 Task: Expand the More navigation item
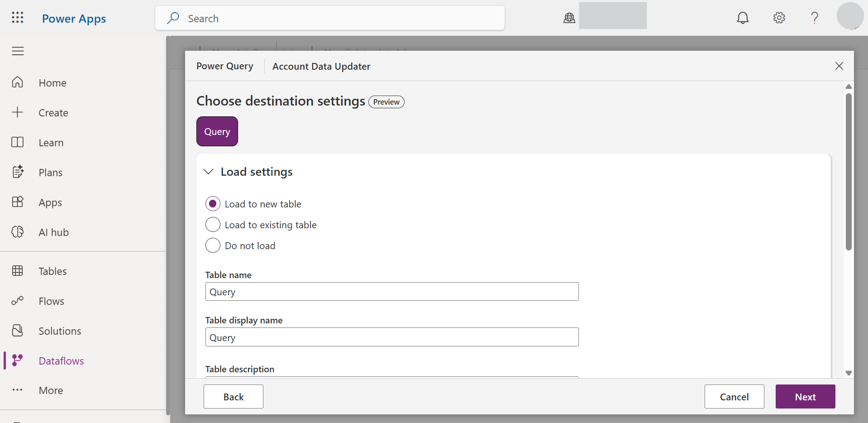point(50,390)
